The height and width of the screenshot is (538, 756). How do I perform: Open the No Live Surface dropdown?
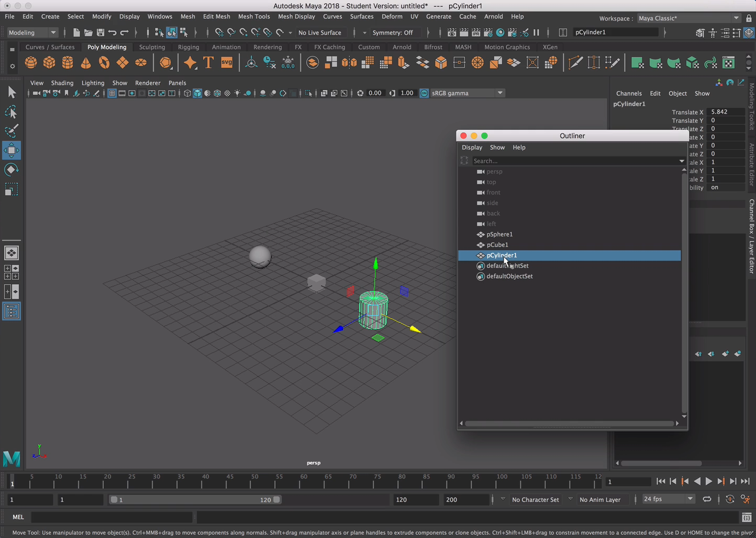321,32
